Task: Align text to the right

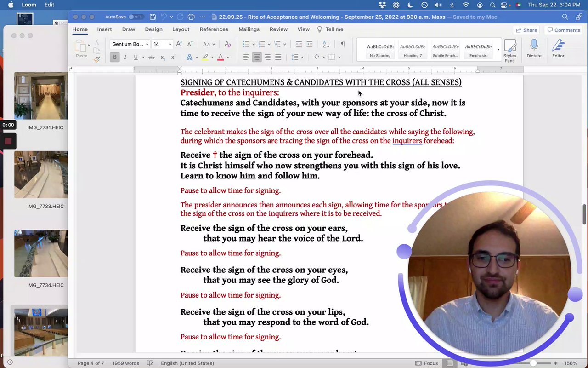Action: [267, 57]
